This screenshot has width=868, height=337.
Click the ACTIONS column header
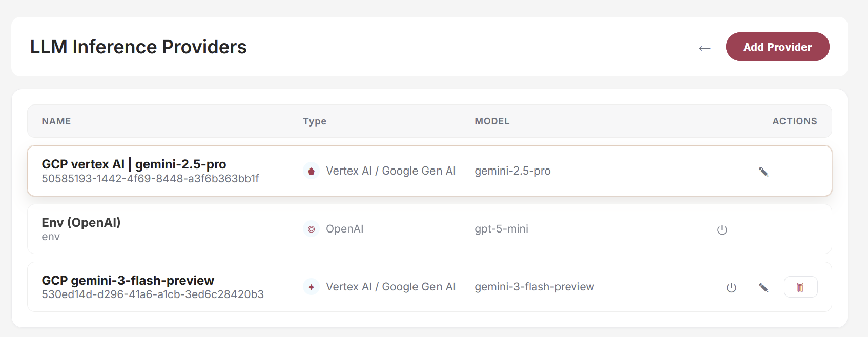click(x=795, y=121)
